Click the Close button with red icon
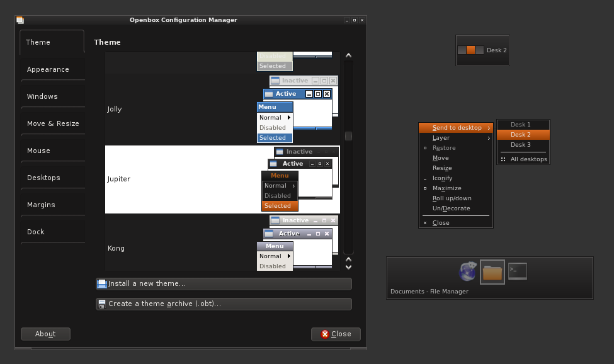The width and height of the screenshot is (614, 364). [x=336, y=334]
